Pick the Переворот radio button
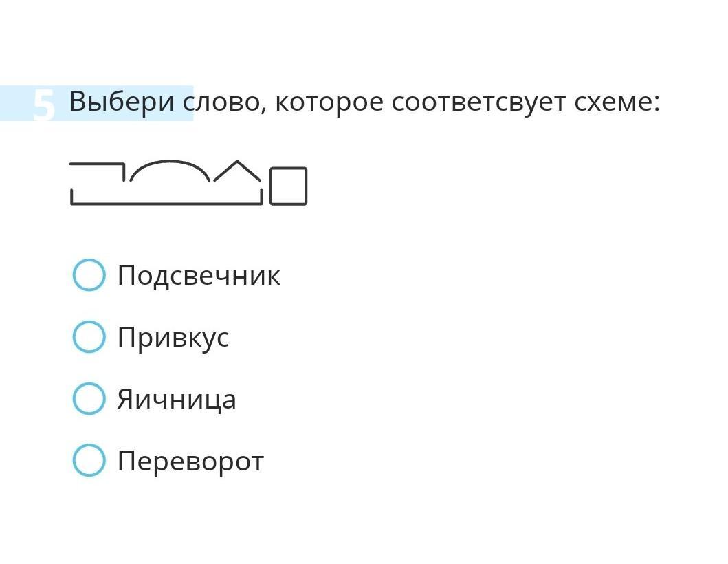The image size is (728, 564). [89, 461]
